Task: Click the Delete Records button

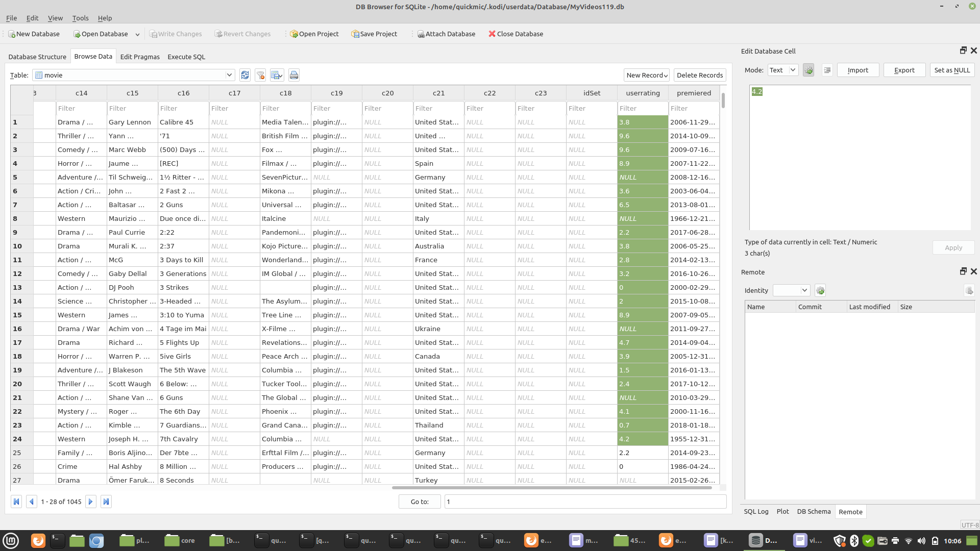Action: coord(699,75)
